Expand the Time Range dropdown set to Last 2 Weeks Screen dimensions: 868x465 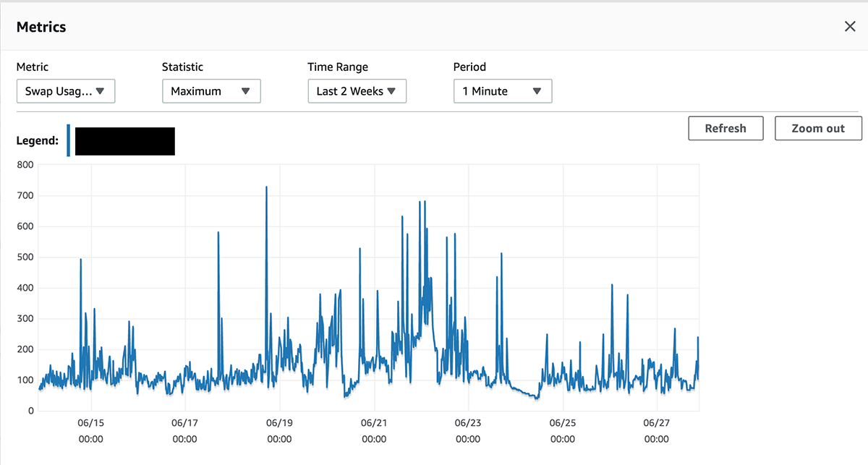point(357,91)
